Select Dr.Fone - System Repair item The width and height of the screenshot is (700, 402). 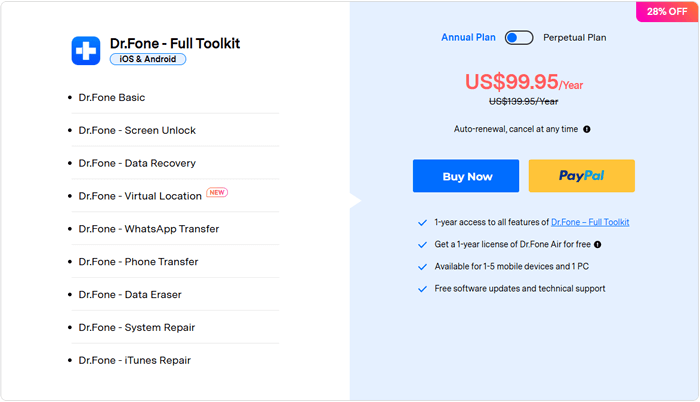pos(137,327)
